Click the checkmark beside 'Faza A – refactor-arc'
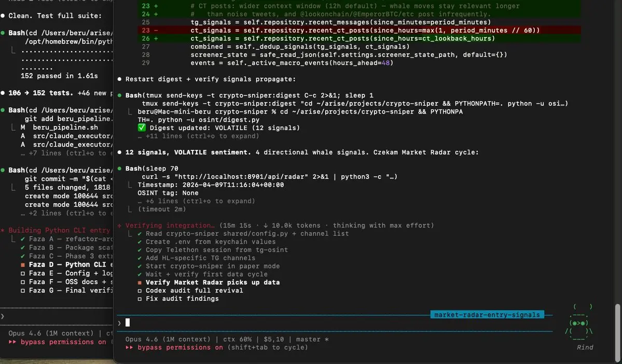This screenshot has width=622, height=364. [23, 239]
